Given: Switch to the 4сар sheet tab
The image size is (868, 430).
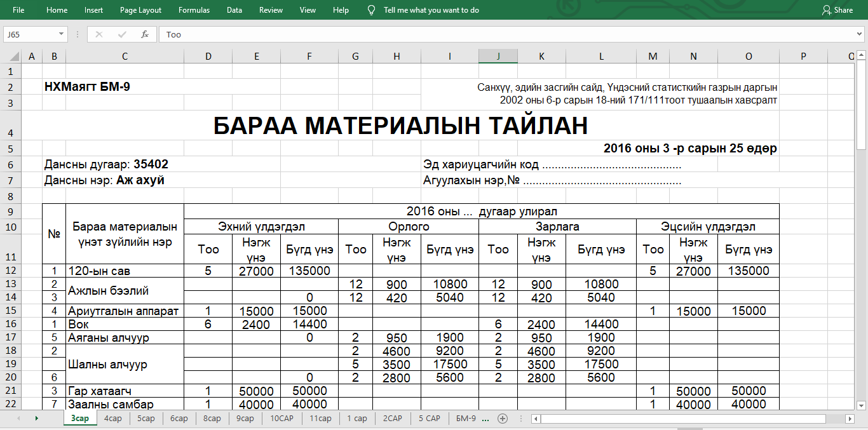Looking at the screenshot, I should click(113, 419).
